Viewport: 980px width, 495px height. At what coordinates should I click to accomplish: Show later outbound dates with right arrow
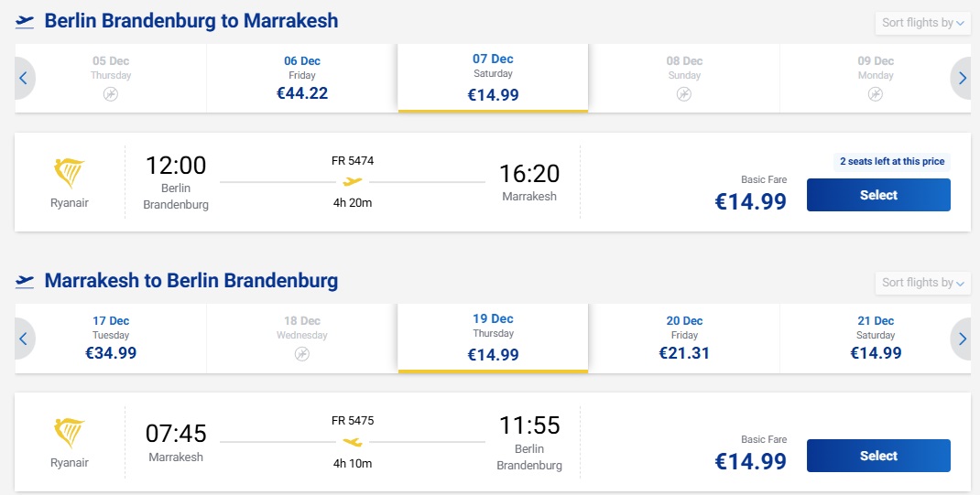pos(962,78)
